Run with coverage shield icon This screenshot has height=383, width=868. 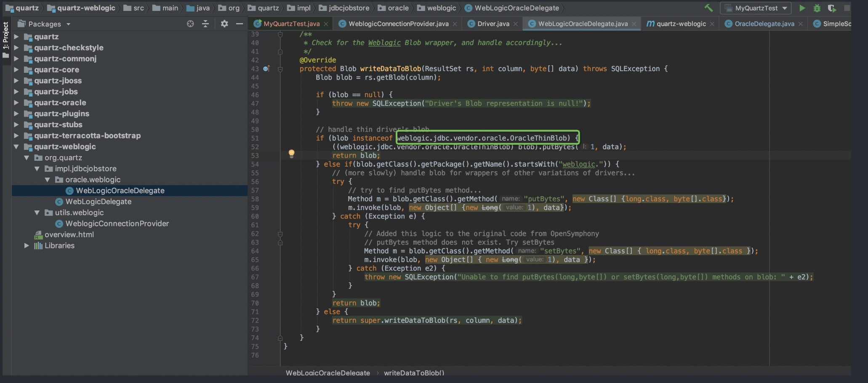point(832,8)
